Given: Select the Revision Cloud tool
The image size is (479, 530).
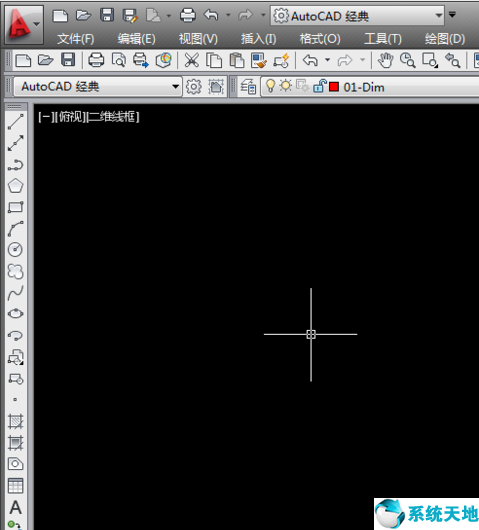Looking at the screenshot, I should [16, 271].
